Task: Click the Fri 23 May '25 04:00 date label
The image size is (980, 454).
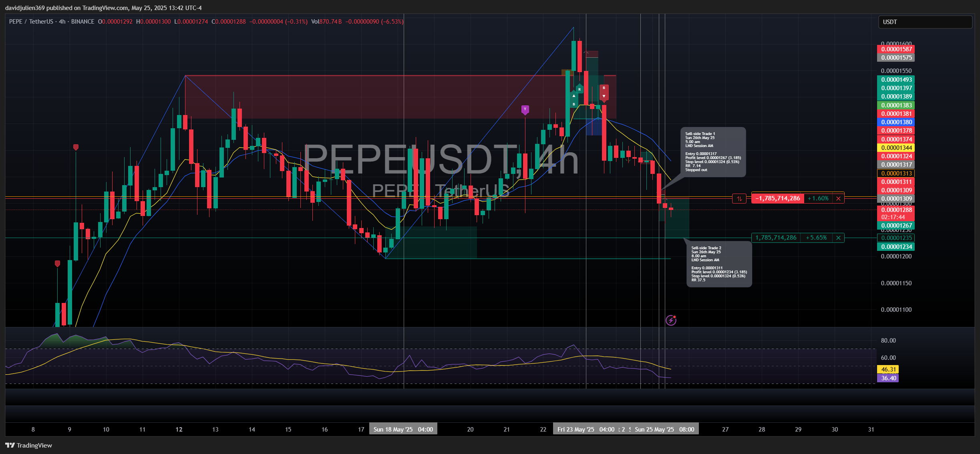Action: (x=586, y=429)
